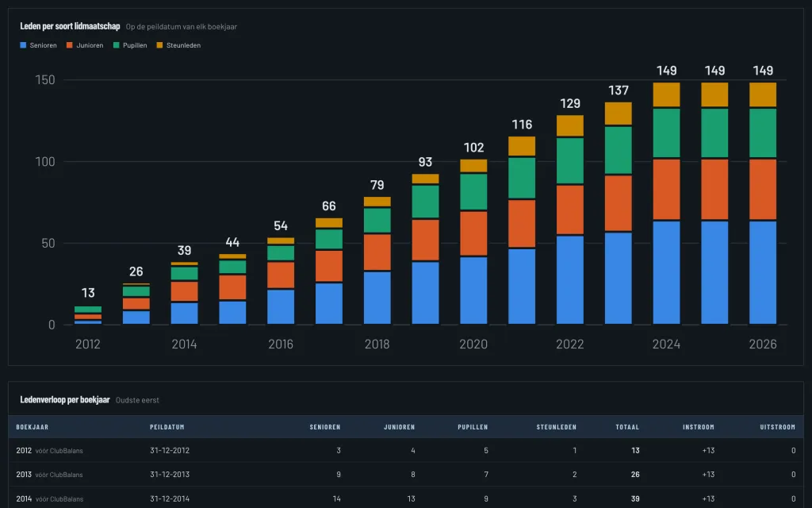Click the blue Senioren legend swatch
Viewport: 812px width, 508px height.
tap(23, 45)
